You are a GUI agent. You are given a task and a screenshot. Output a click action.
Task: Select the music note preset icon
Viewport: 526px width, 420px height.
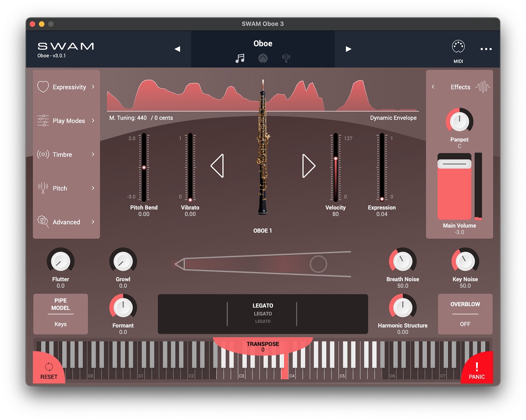tap(240, 58)
